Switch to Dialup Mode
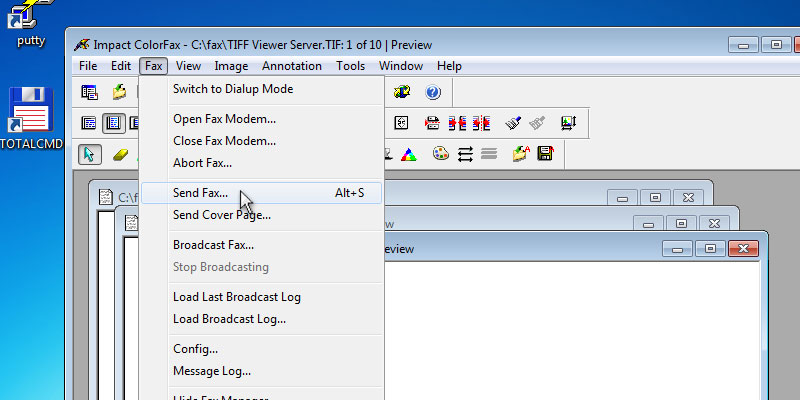Image resolution: width=800 pixels, height=400 pixels. [233, 89]
